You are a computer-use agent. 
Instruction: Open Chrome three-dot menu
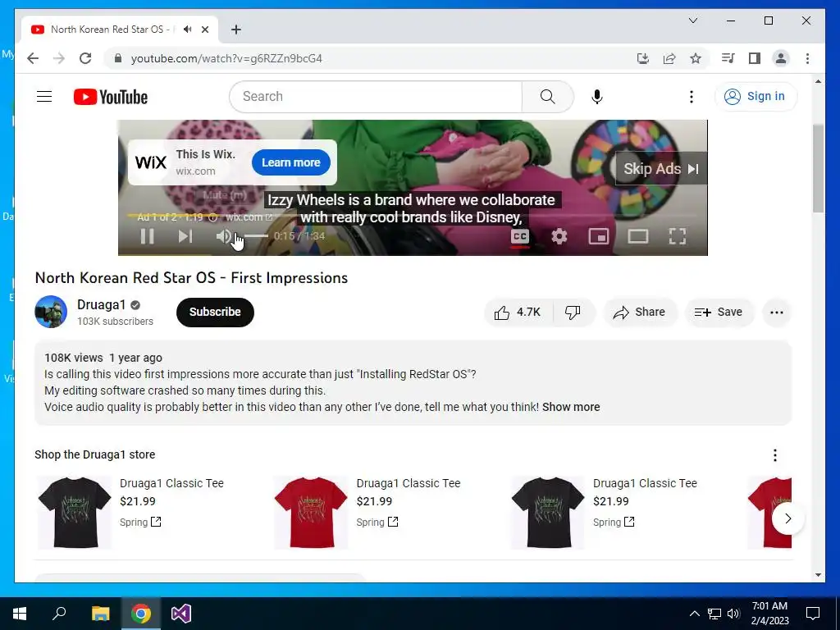pos(807,58)
